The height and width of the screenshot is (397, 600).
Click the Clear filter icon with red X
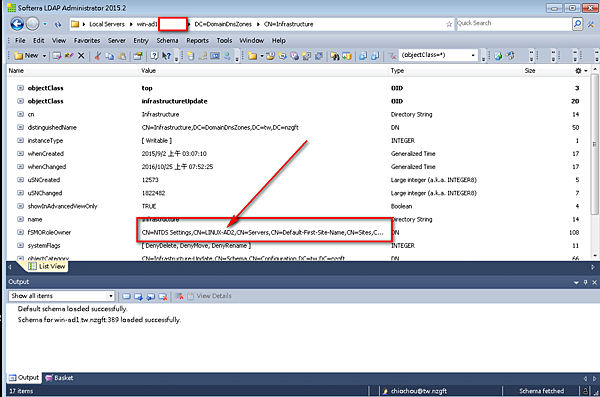click(392, 56)
